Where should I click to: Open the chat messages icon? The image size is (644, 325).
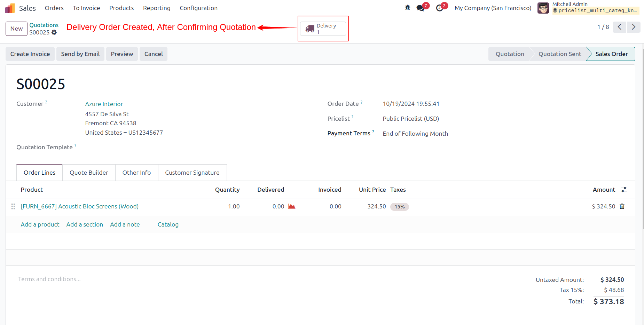click(x=421, y=8)
